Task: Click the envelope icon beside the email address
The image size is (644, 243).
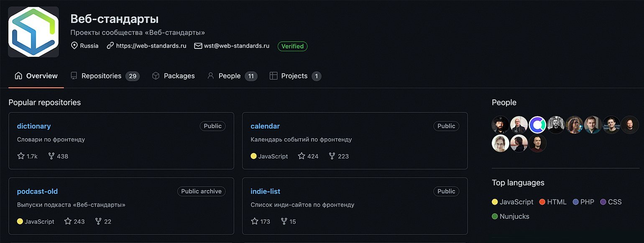Action: coord(198,46)
